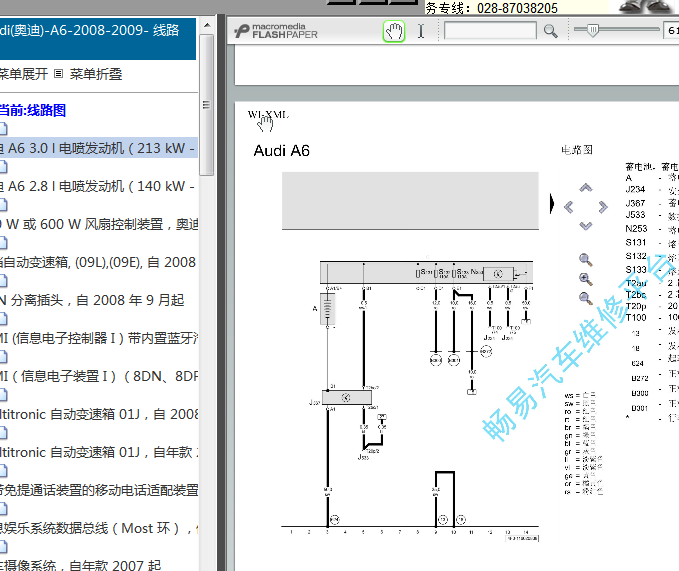
Task: Click document icon above A6 3.0 l entry
Action: [x=3, y=129]
